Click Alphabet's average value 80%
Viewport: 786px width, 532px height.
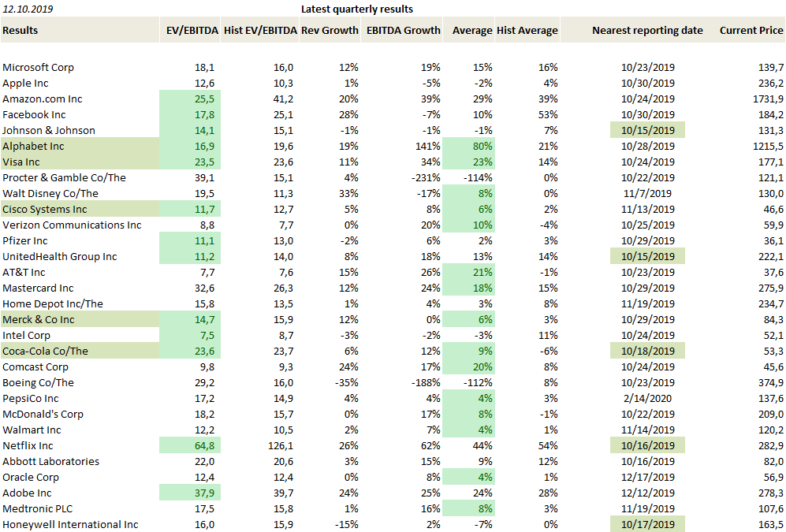[469, 146]
